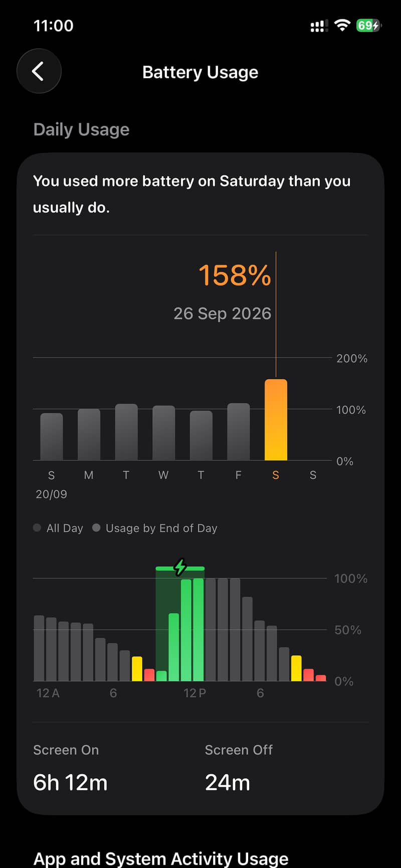Tap the green charging bolt icon
Screen dimensions: 401x868
(180, 567)
